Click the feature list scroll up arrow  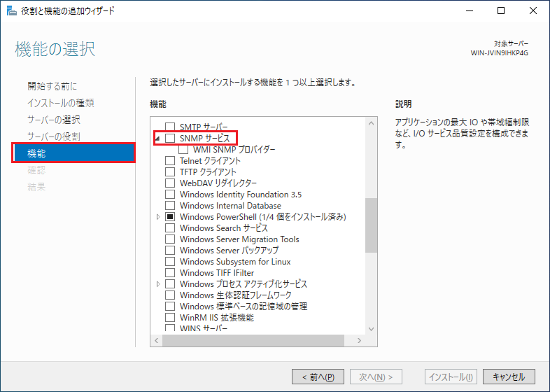point(371,123)
